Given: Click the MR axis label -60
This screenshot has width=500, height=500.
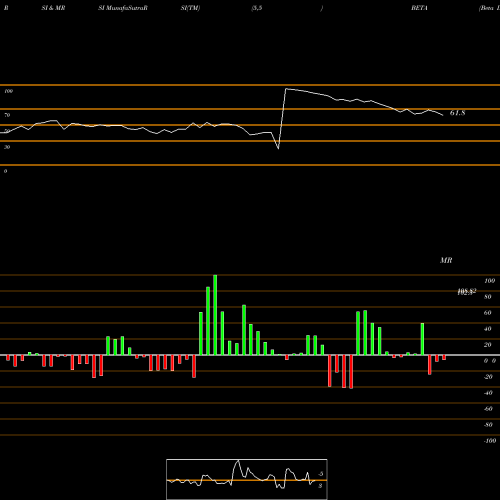Looking at the screenshot, I should coord(488,409).
